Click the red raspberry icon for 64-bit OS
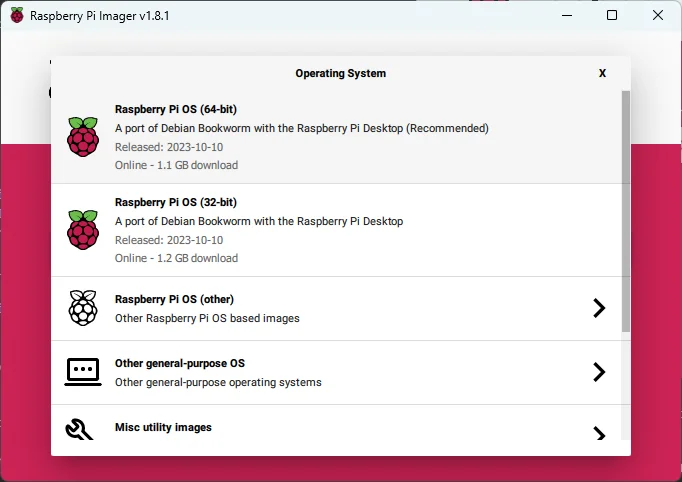The width and height of the screenshot is (682, 482). pyautogui.click(x=83, y=137)
